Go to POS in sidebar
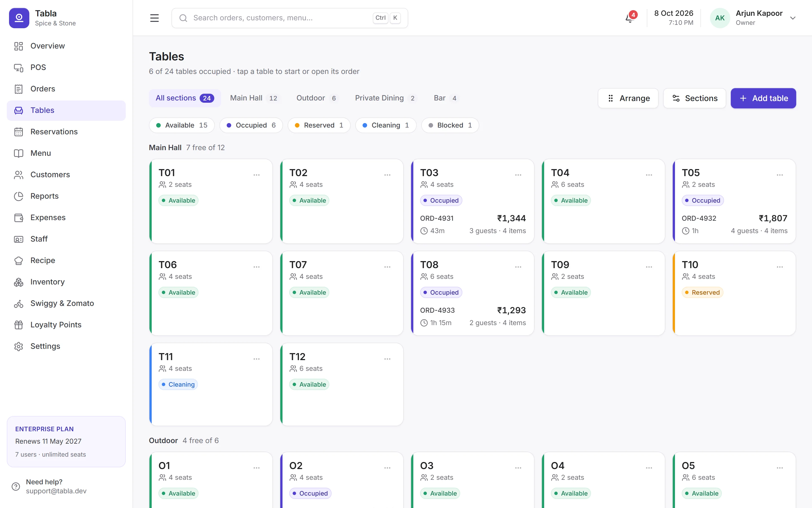 [66, 67]
